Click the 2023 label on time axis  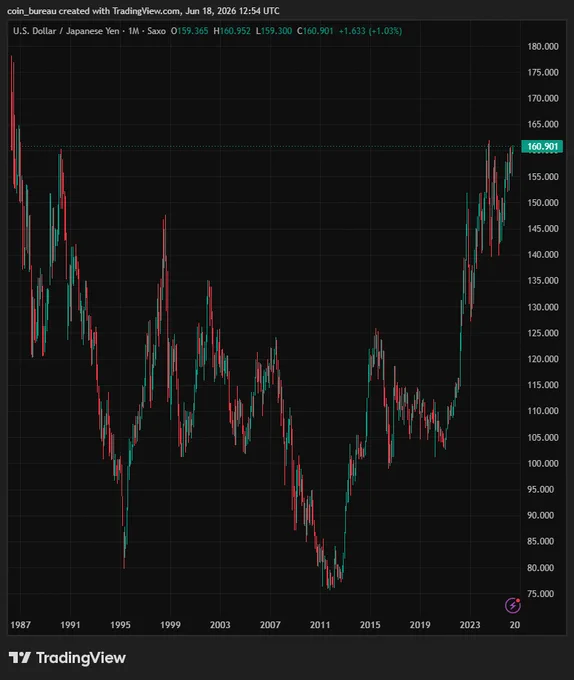click(470, 625)
